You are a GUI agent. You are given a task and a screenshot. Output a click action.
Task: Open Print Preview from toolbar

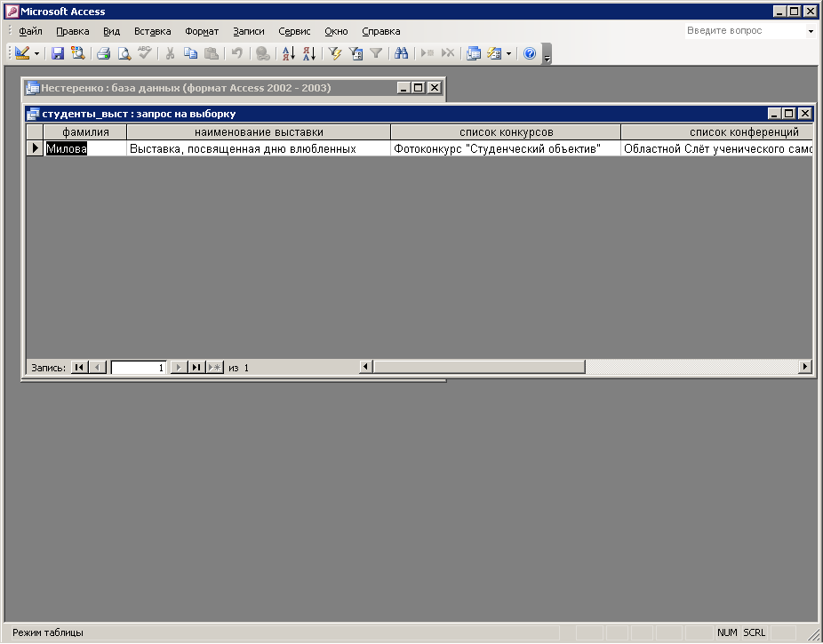click(124, 53)
